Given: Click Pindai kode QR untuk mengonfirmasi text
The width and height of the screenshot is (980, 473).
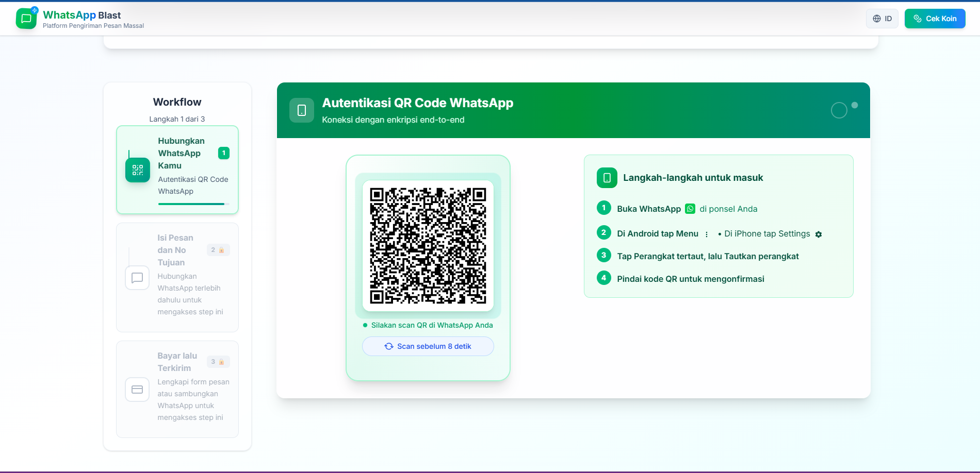Looking at the screenshot, I should (691, 279).
